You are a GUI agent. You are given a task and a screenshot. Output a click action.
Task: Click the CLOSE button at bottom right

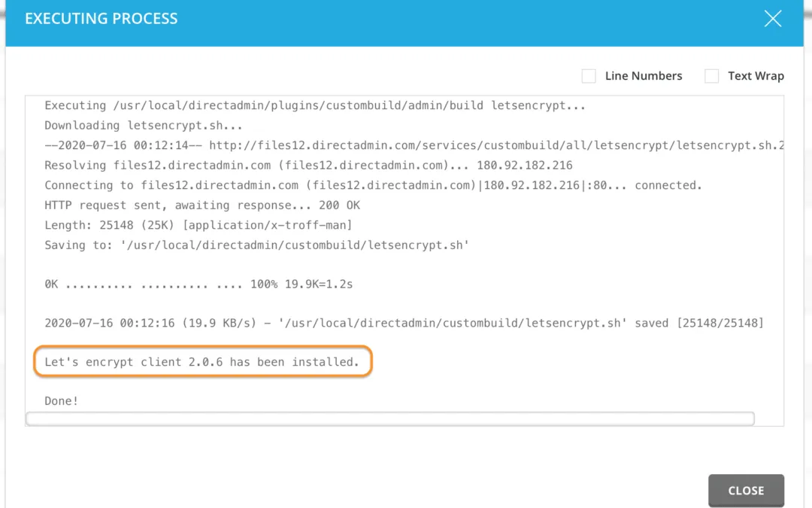coord(746,490)
